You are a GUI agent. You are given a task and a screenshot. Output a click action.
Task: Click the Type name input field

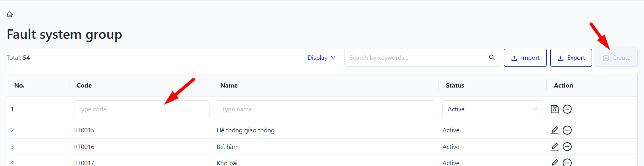[326, 109]
